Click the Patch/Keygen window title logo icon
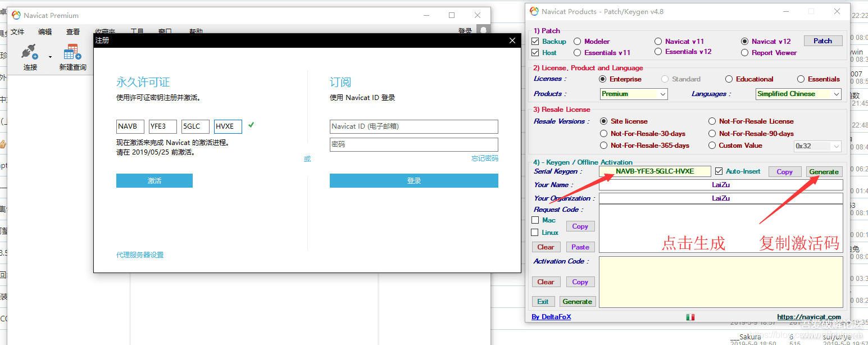 [534, 11]
